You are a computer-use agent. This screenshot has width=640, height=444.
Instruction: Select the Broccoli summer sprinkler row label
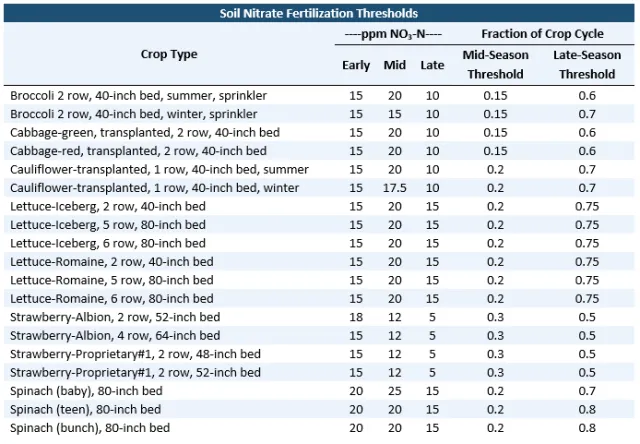pyautogui.click(x=139, y=95)
